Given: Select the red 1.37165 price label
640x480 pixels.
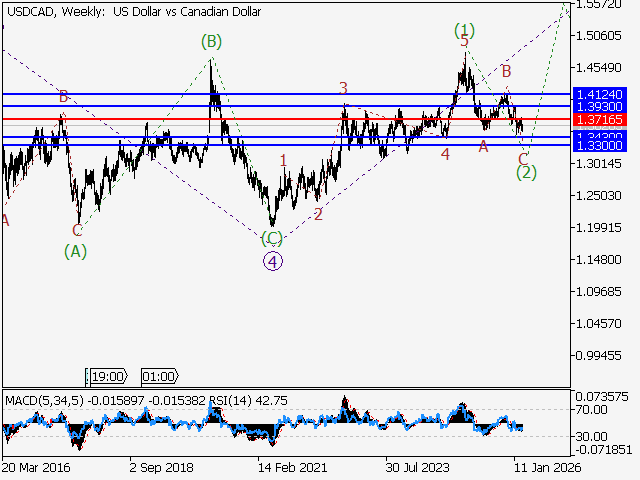Looking at the screenshot, I should pos(600,119).
